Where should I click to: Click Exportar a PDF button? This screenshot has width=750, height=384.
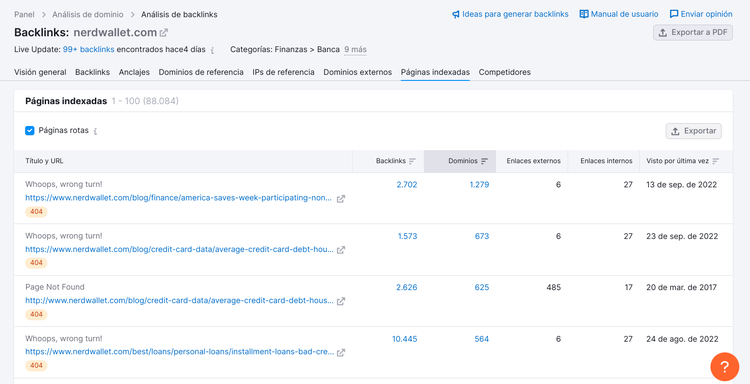coord(693,33)
